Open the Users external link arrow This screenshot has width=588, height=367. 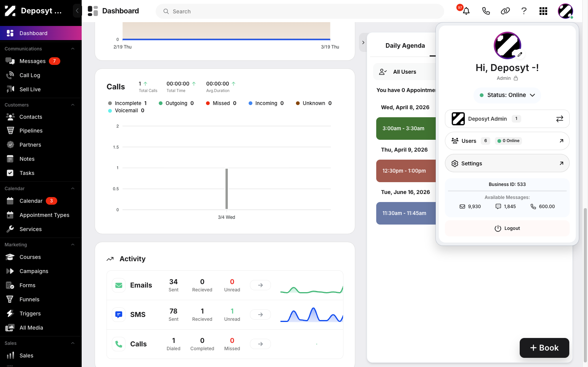[x=561, y=141]
